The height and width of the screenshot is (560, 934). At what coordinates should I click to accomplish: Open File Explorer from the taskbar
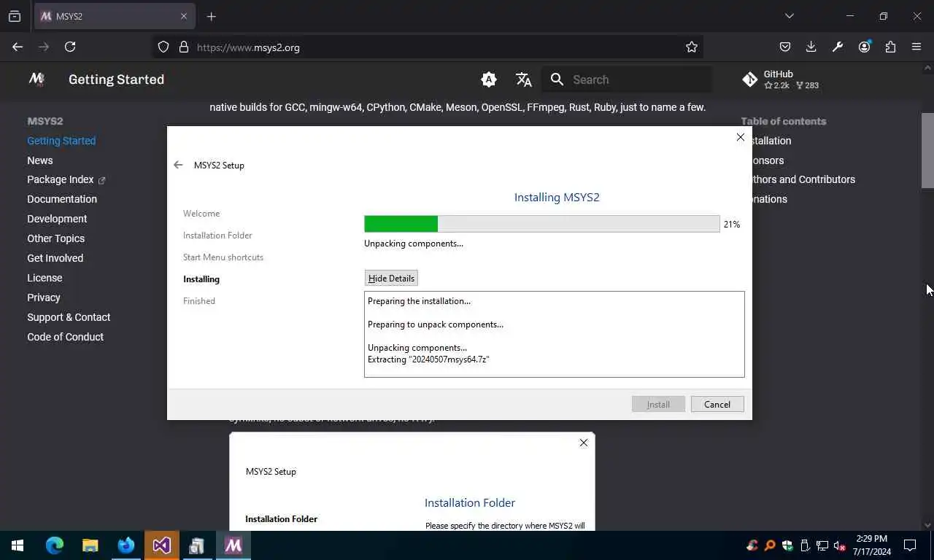tap(90, 545)
